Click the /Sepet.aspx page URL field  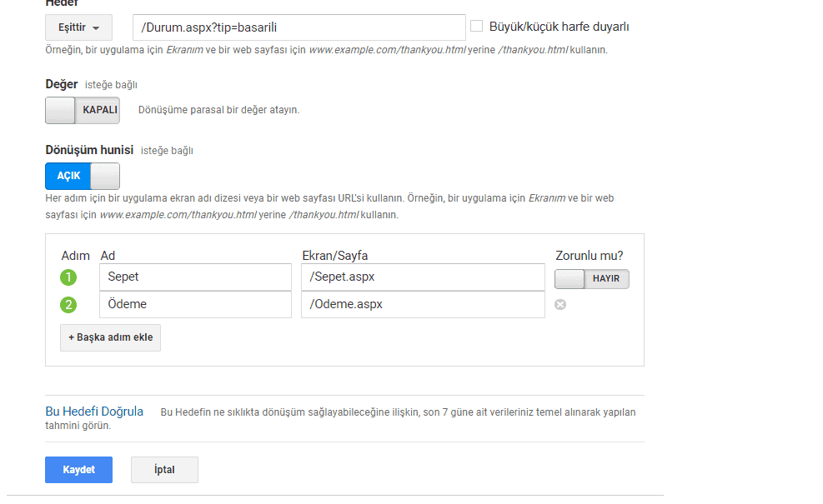[x=422, y=277]
